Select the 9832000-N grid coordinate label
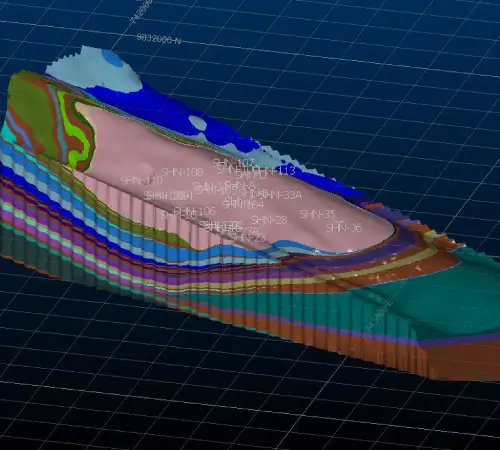The height and width of the screenshot is (450, 500). (159, 39)
